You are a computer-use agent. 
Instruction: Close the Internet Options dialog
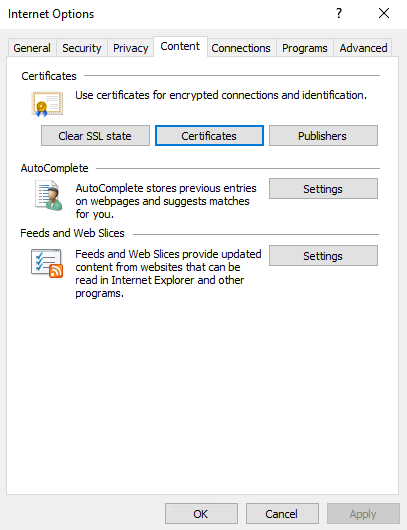coord(384,14)
